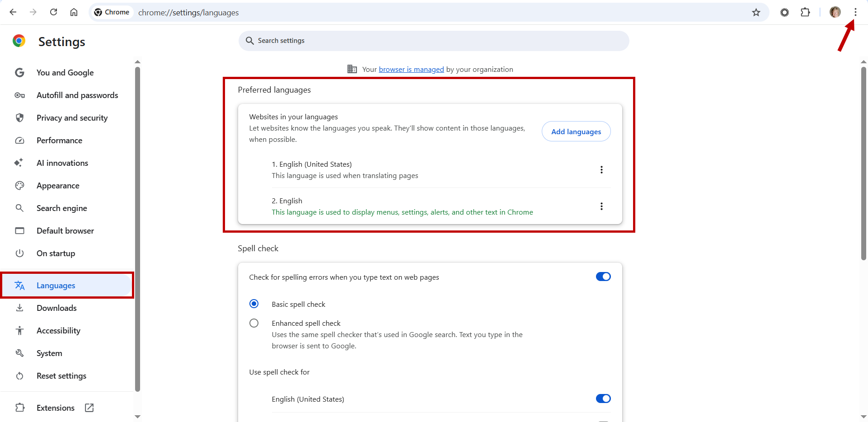868x422 pixels.
Task: Go to the home page icon
Action: coord(74,12)
